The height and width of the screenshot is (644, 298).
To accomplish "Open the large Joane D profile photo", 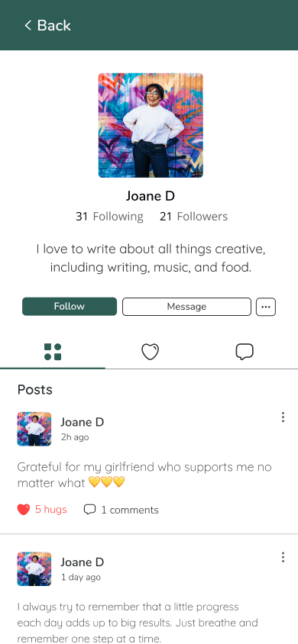I will tap(151, 125).
